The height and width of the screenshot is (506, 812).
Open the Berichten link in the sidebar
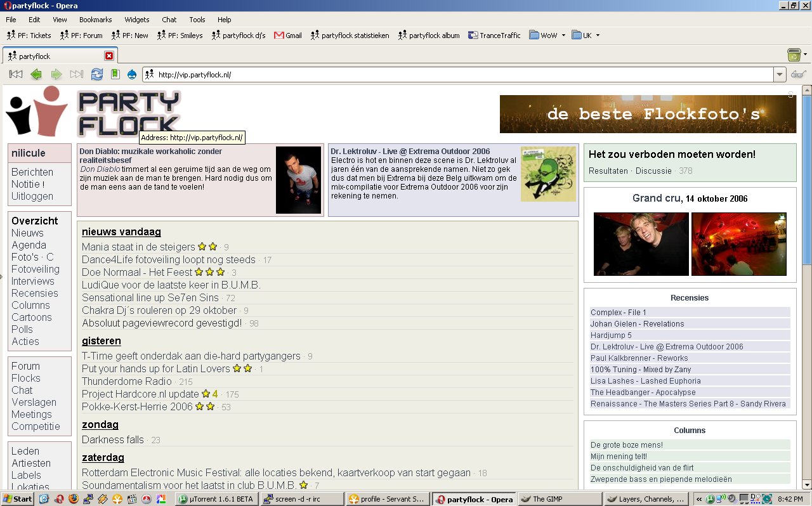point(32,172)
